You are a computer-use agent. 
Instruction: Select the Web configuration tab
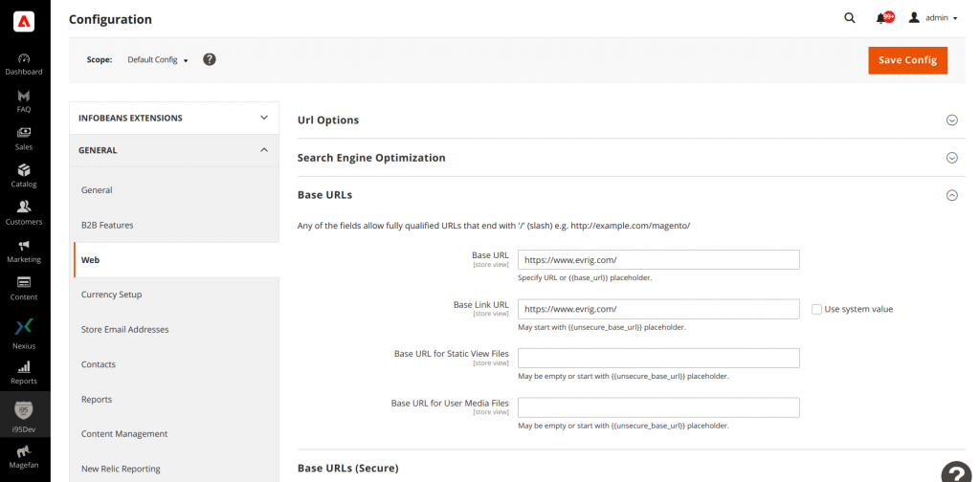176,260
